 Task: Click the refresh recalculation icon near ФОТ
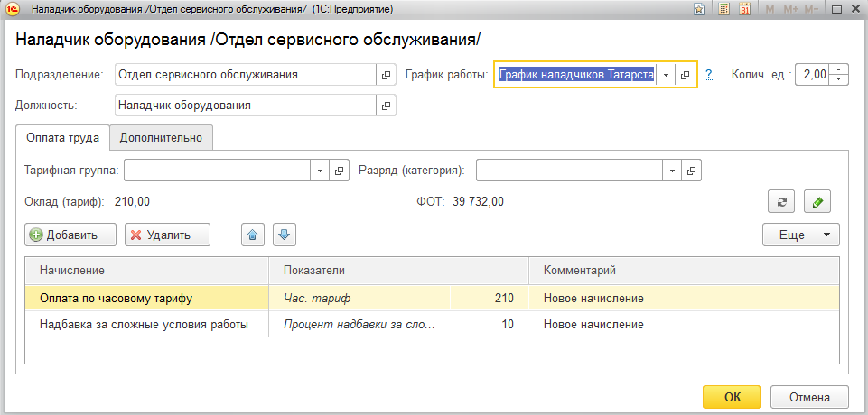(x=781, y=202)
